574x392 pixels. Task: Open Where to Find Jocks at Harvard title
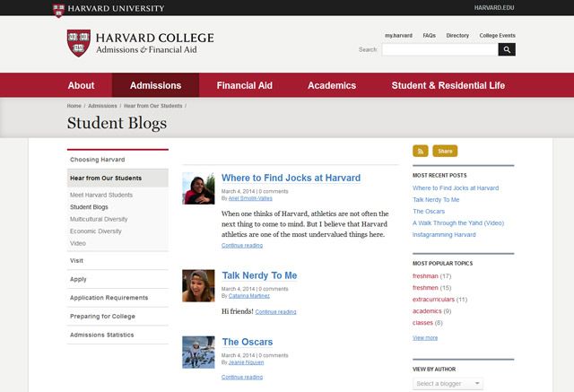pyautogui.click(x=291, y=179)
